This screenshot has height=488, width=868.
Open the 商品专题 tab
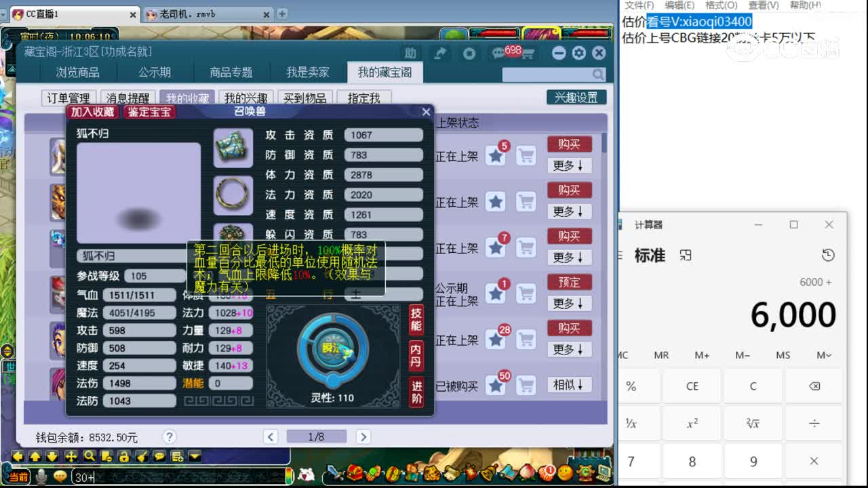click(x=231, y=73)
